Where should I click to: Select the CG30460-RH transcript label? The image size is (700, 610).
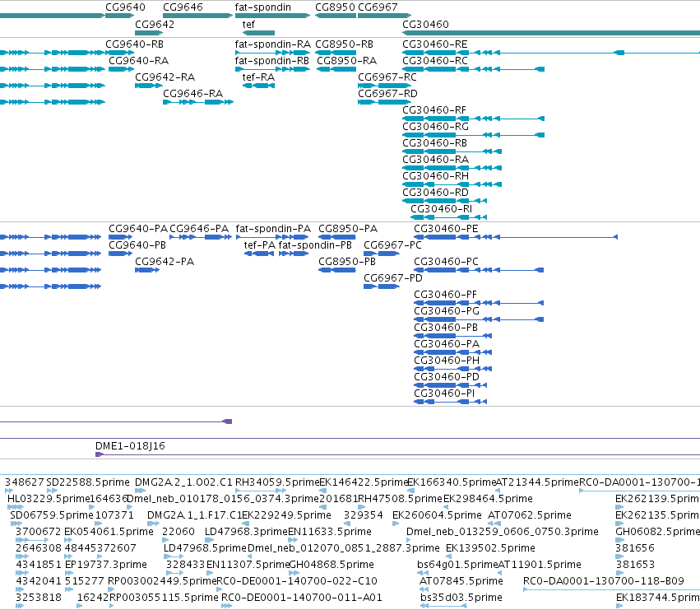436,176
